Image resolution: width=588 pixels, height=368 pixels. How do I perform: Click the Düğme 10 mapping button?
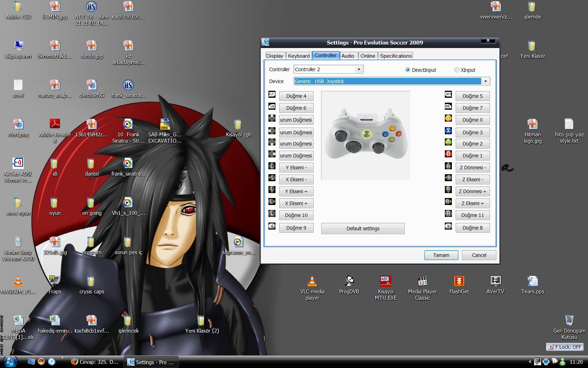[296, 215]
